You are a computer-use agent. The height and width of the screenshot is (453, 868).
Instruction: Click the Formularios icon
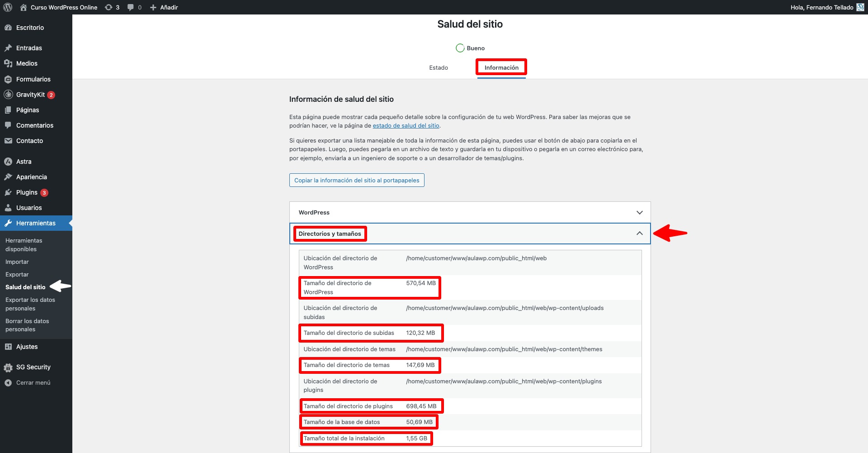pos(8,79)
